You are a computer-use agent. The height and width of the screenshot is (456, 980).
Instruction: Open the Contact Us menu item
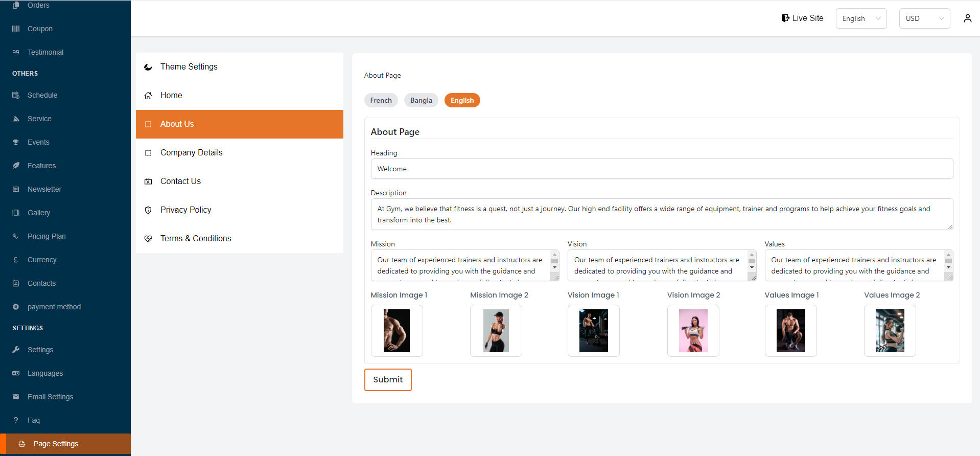(x=180, y=181)
